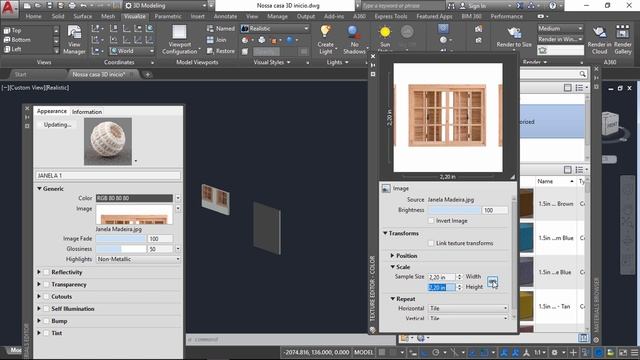Adjust the Glossiness slider

click(121, 249)
